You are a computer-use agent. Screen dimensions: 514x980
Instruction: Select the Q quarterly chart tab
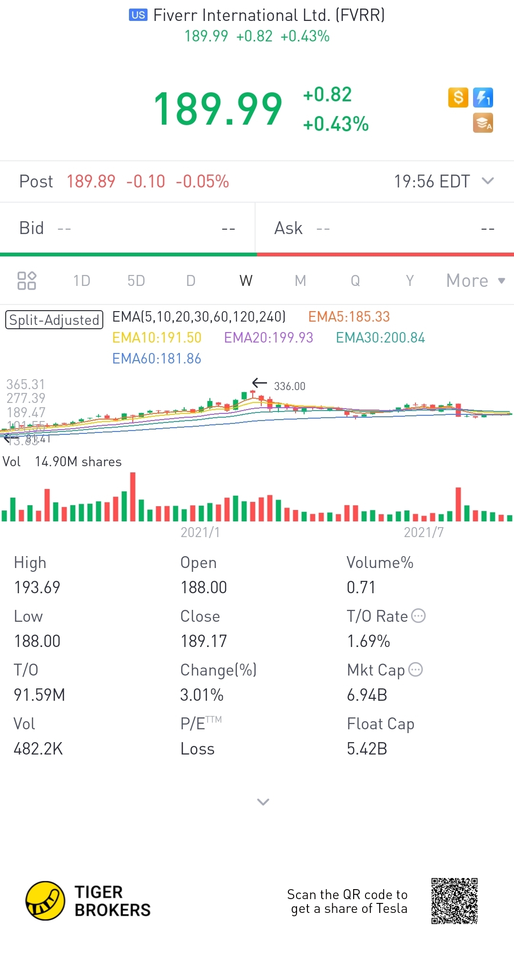click(x=356, y=281)
